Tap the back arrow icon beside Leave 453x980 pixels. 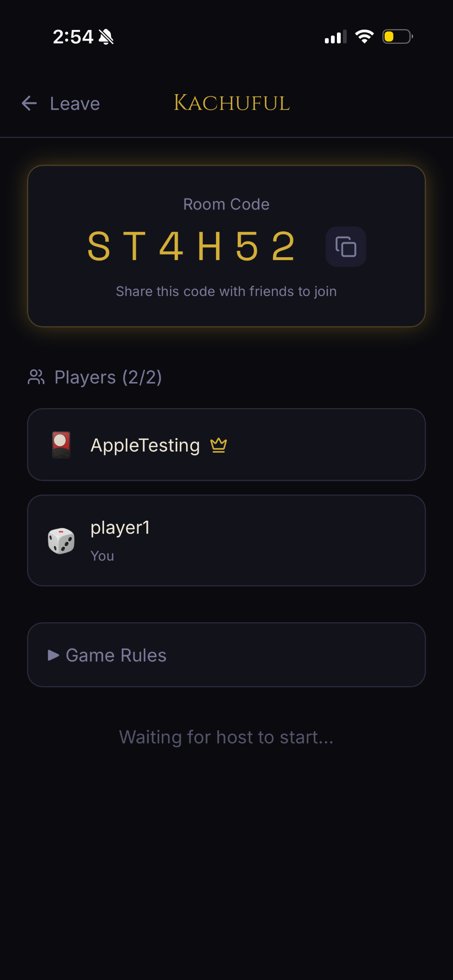click(x=29, y=103)
